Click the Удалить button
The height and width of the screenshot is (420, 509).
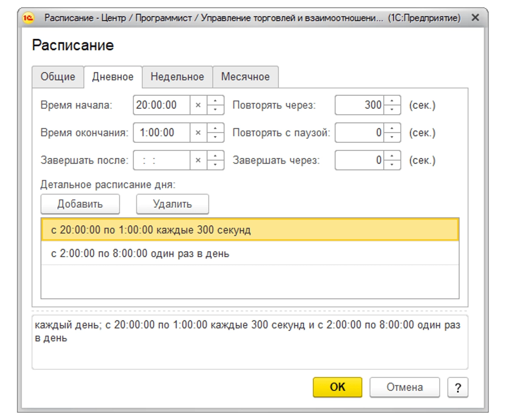pos(172,204)
